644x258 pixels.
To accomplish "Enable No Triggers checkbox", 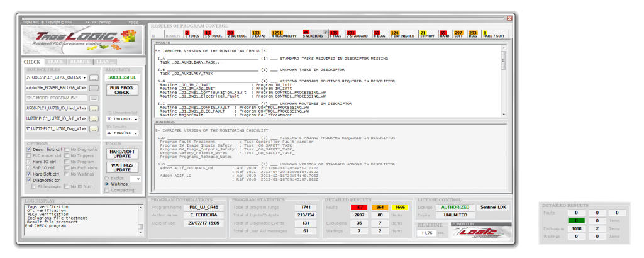I will [67, 155].
